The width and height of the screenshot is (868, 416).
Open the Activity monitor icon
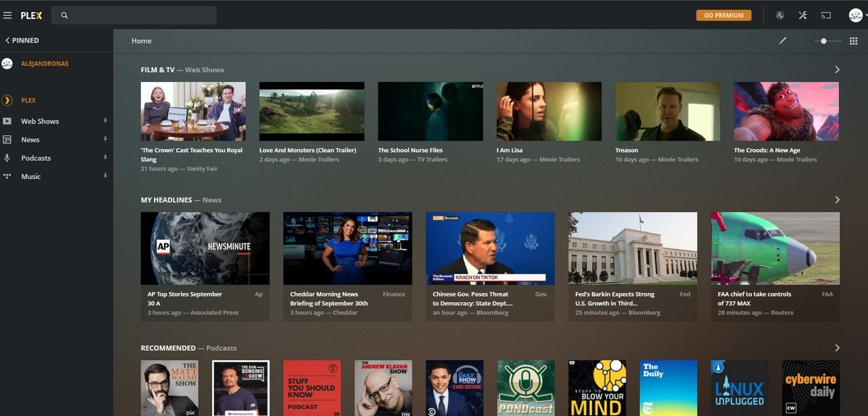pyautogui.click(x=780, y=16)
